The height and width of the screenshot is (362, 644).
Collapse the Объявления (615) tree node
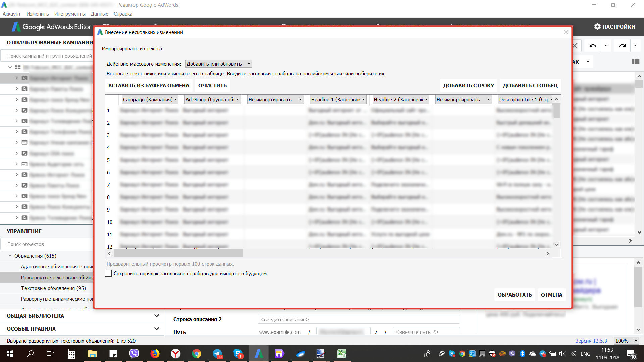[10, 255]
